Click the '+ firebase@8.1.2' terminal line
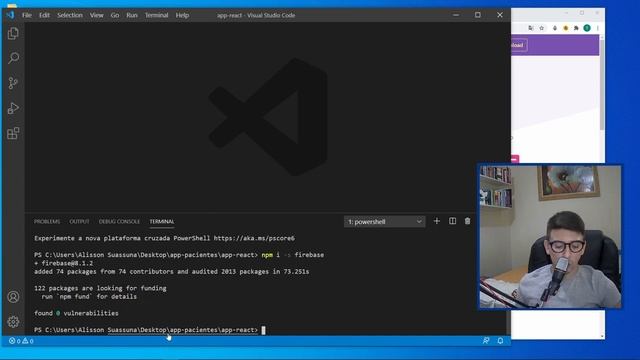Screen dimensions: 640x360 pos(64,263)
